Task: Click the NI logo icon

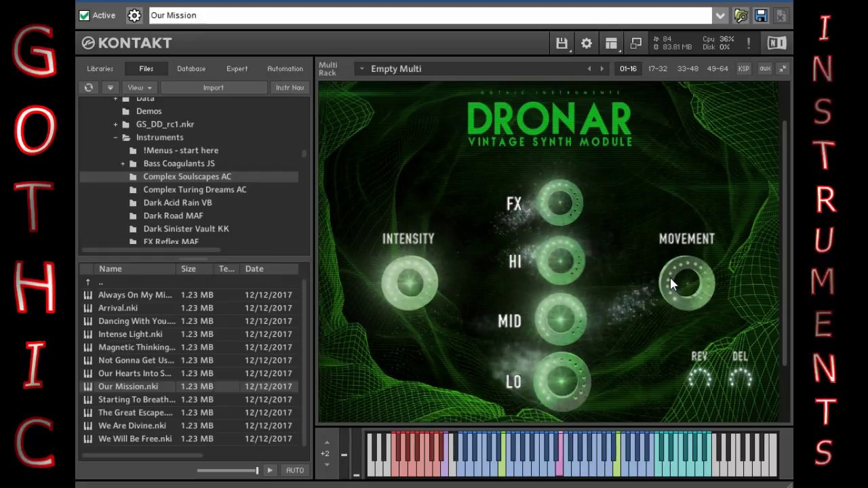Action: pyautogui.click(x=776, y=43)
